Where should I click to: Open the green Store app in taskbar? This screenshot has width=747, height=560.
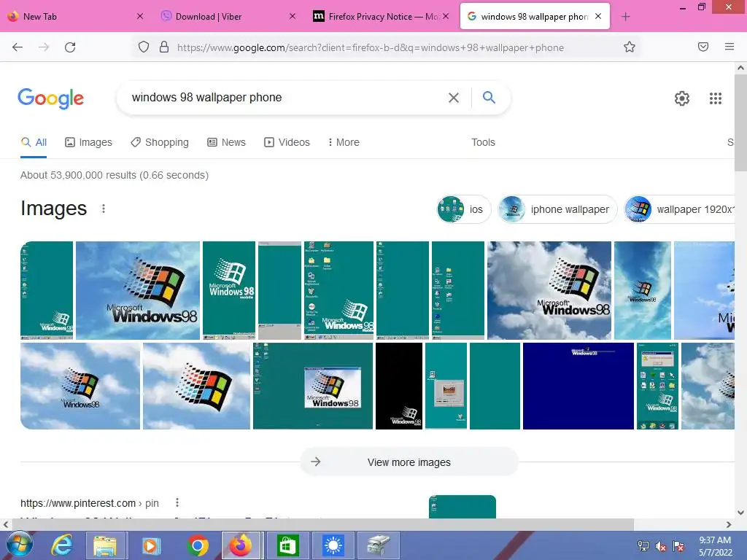(287, 545)
